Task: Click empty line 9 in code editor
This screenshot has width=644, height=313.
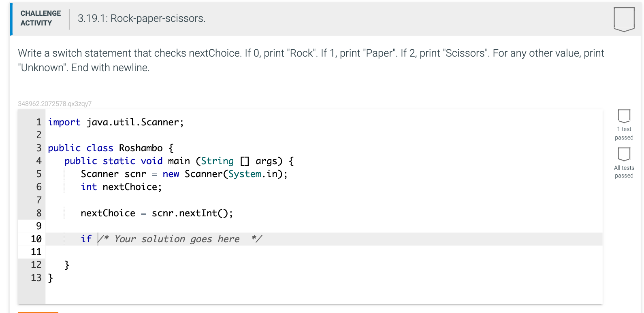Action: [324, 226]
